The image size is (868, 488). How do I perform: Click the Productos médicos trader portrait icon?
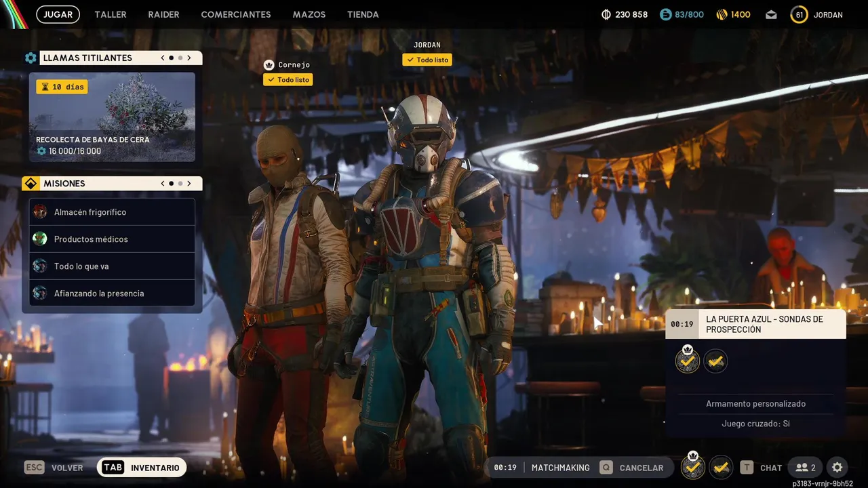(x=40, y=239)
